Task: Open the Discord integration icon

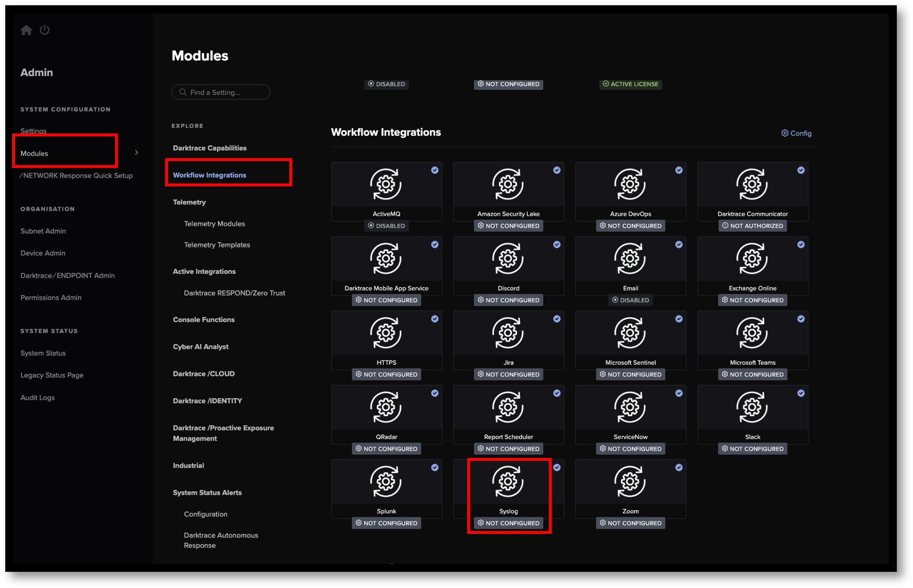Action: [x=508, y=258]
